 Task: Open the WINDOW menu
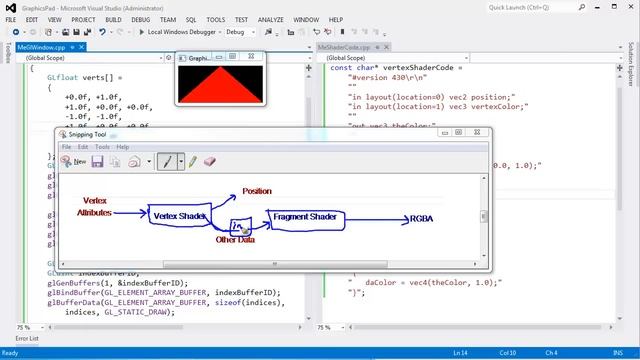tap(306, 20)
